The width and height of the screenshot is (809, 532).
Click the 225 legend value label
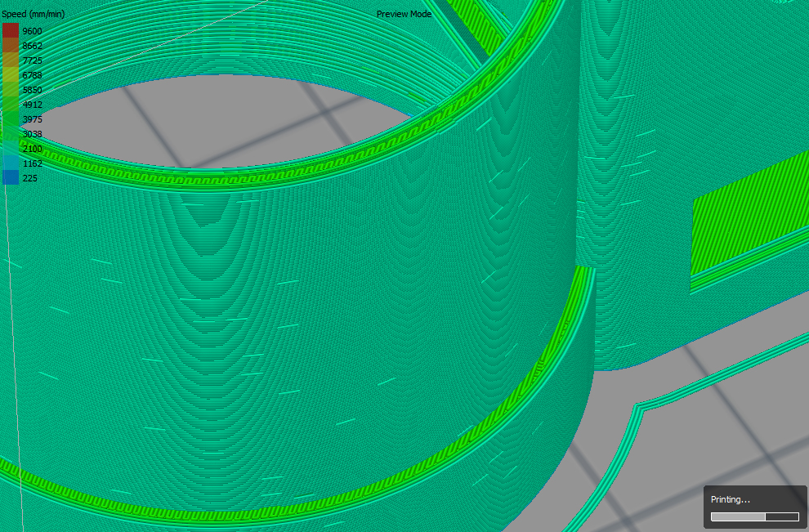tap(30, 178)
